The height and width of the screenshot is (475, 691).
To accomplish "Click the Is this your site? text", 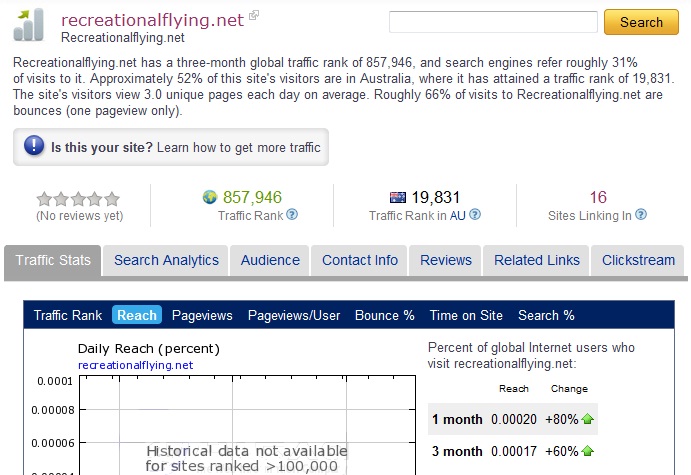I will [102, 147].
